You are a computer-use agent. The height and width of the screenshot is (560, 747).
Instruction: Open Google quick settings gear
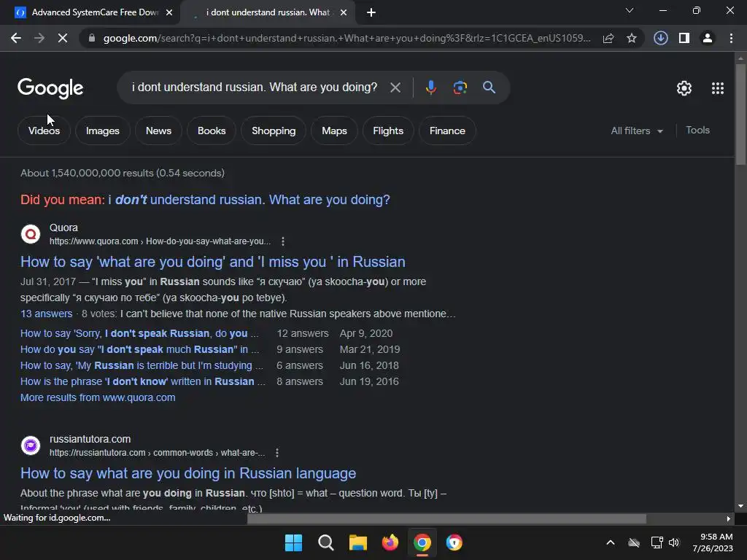point(684,88)
